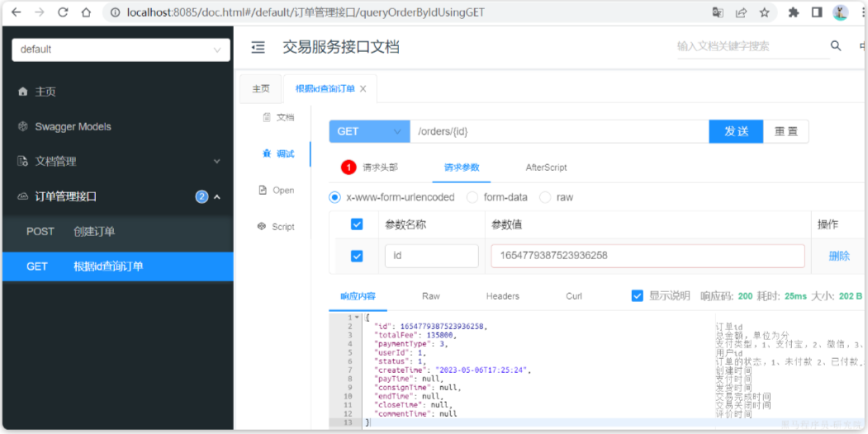This screenshot has height=434, width=868.
Task: Switch to the AfterScript tab
Action: click(x=546, y=167)
